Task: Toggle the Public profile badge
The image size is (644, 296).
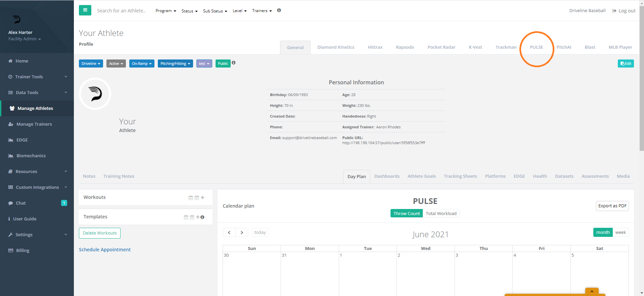Action: click(x=223, y=64)
